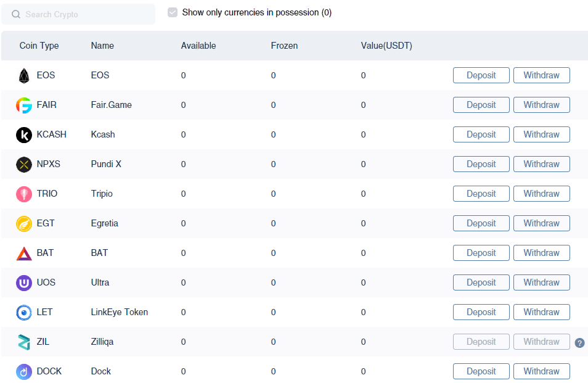Click the search magnifier icon
This screenshot has height=383, width=588.
pos(16,14)
